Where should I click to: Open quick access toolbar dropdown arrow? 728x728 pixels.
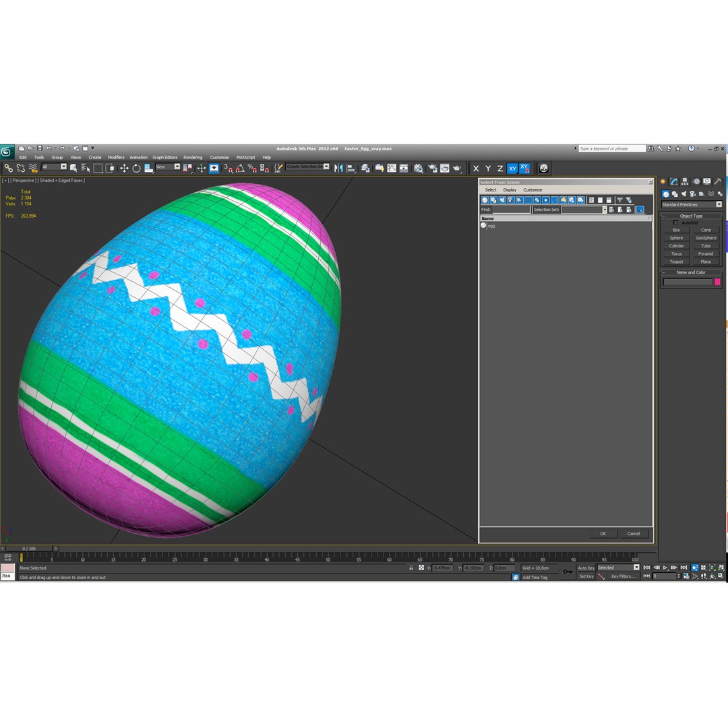click(x=92, y=148)
